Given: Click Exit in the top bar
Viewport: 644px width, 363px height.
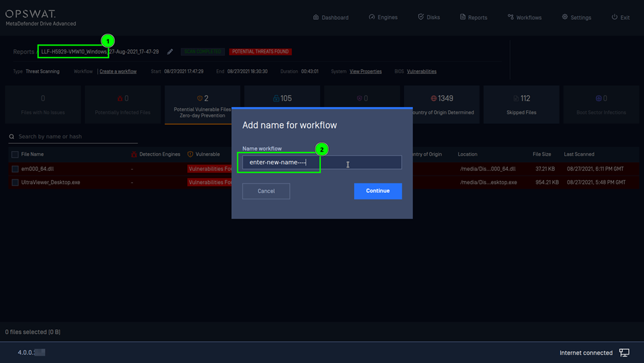Looking at the screenshot, I should pyautogui.click(x=621, y=17).
